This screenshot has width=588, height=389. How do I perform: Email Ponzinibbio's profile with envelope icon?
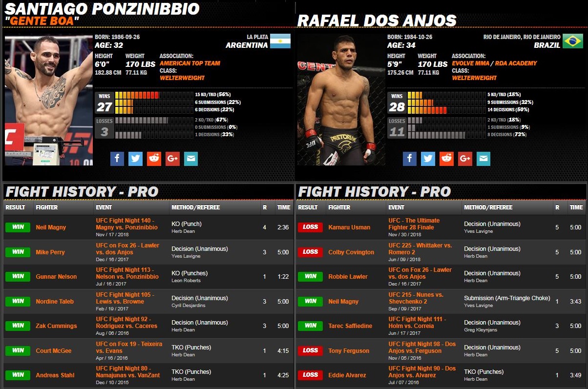tap(191, 159)
